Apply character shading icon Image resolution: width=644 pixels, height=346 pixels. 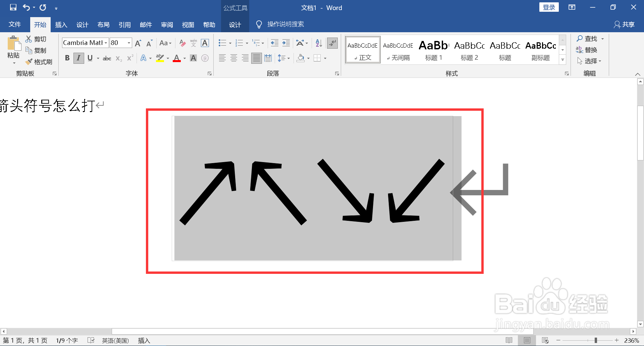[x=194, y=58]
